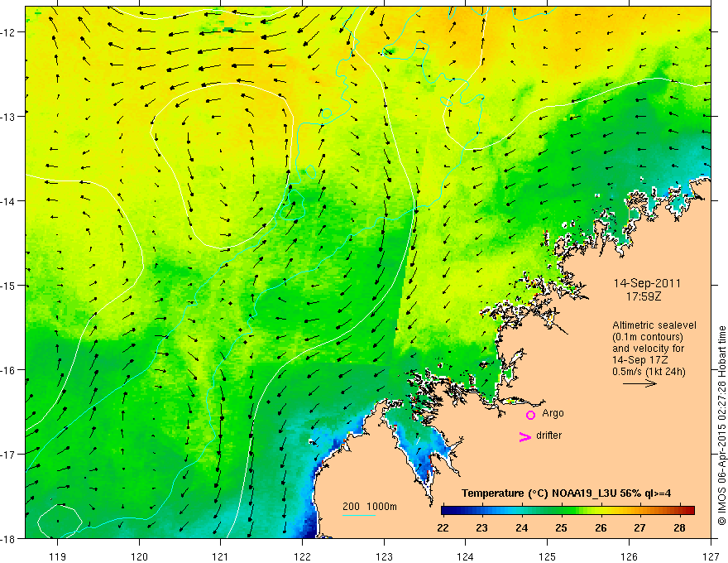This screenshot has height=563, width=728.
Task: Click latitude axis label "-15"
Action: click(x=9, y=285)
